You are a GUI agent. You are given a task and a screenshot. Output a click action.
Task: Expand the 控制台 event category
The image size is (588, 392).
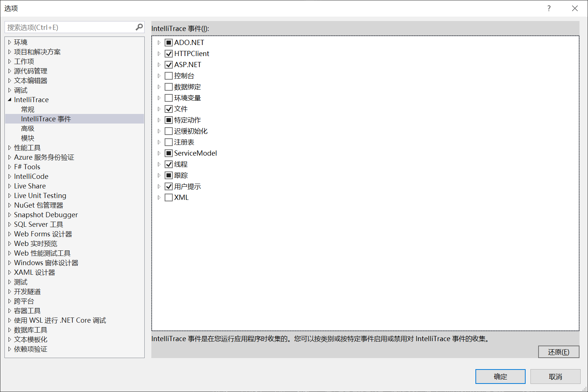[159, 76]
